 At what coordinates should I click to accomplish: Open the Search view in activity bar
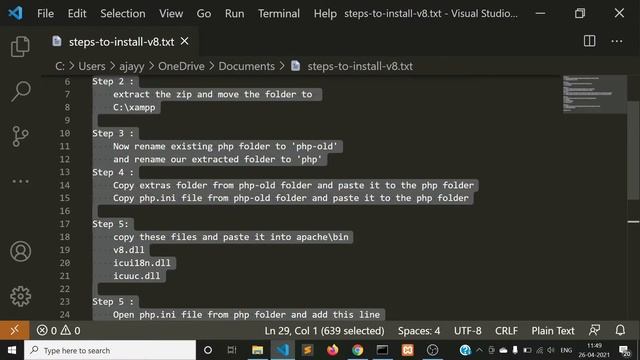coord(20,91)
